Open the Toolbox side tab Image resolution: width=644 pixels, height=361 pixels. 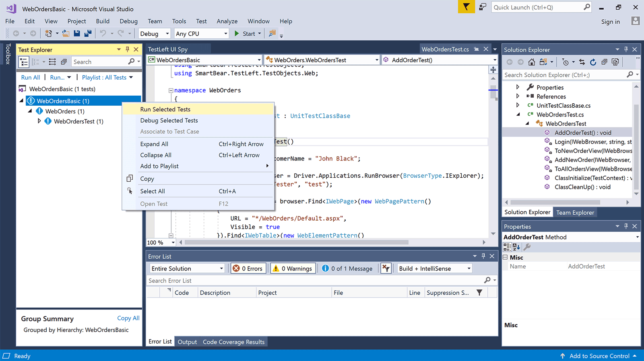8,54
